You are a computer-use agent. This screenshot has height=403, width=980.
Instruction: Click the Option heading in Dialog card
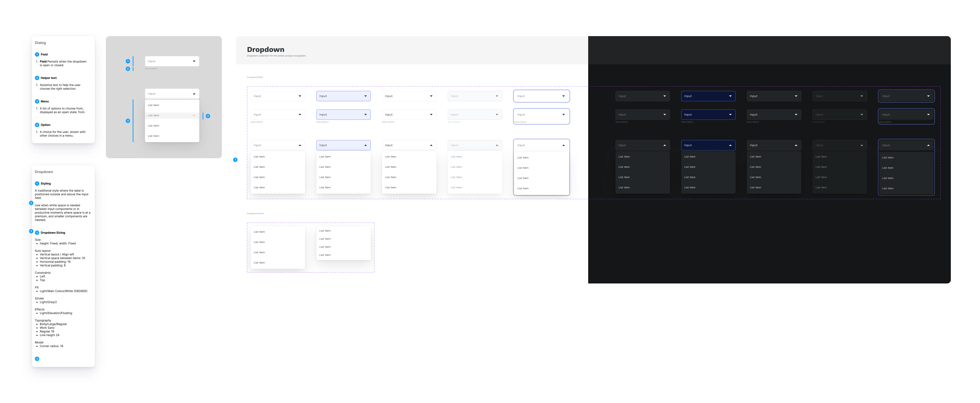tap(46, 125)
